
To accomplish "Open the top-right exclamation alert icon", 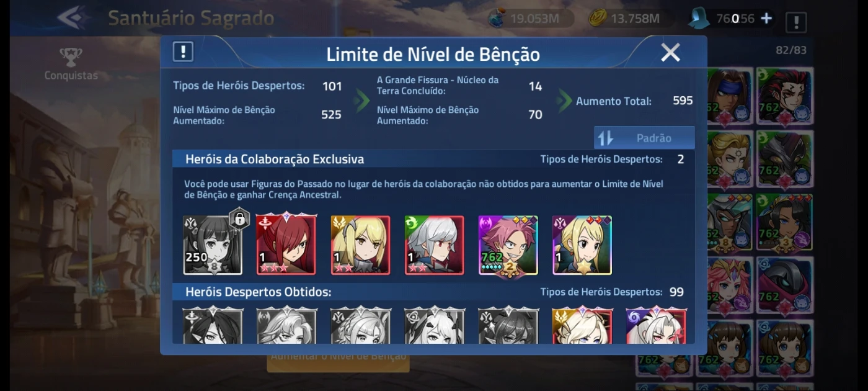I will [x=796, y=22].
